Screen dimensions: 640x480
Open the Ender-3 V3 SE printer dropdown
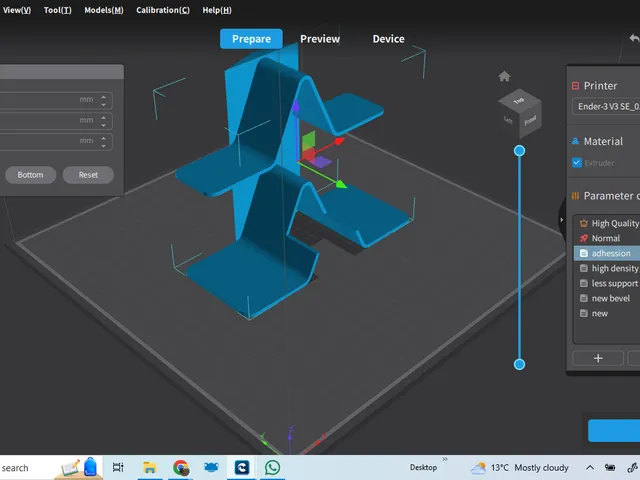606,107
